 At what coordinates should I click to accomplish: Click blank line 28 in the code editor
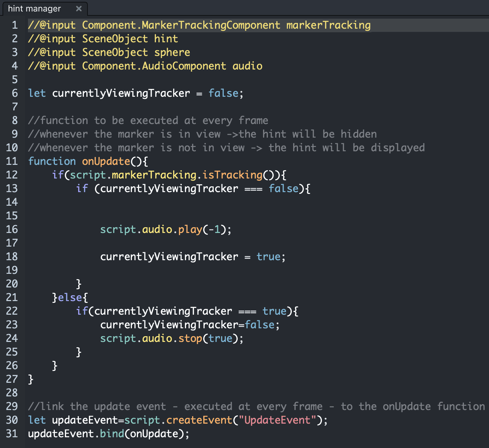258,393
